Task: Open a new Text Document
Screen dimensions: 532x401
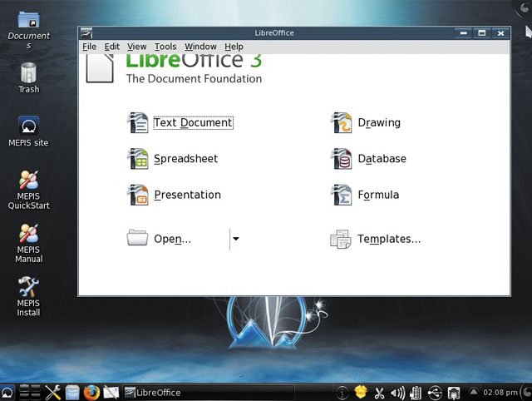Action: (x=192, y=123)
